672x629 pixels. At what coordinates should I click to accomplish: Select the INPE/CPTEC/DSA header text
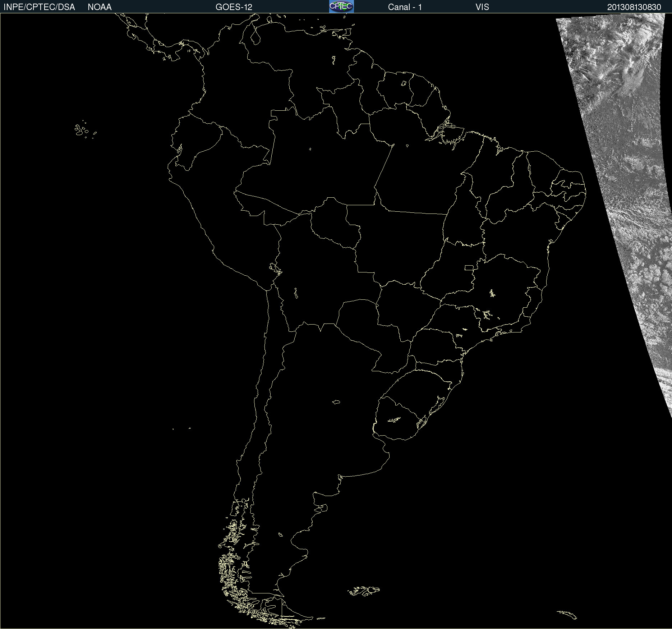coord(39,7)
